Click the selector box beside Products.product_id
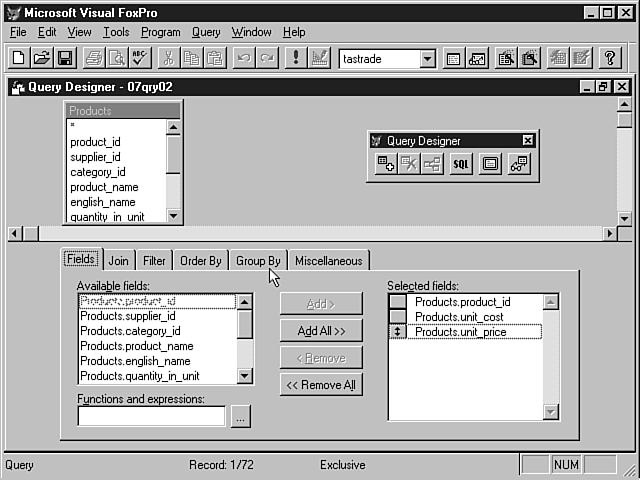 click(x=398, y=302)
